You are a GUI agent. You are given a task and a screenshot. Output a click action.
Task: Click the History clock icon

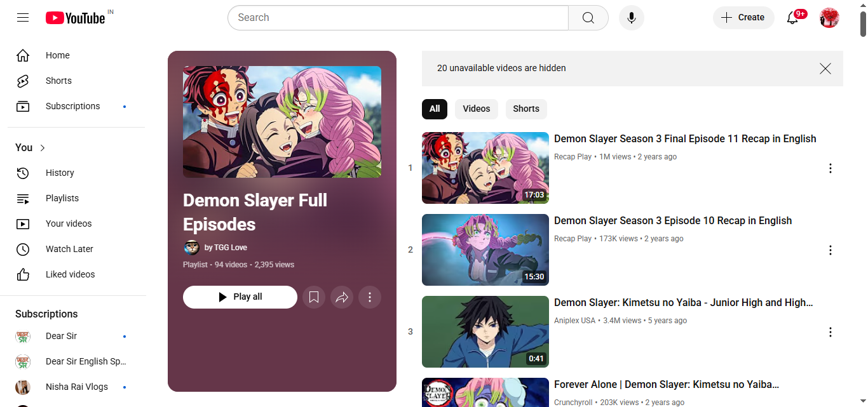[x=23, y=173]
